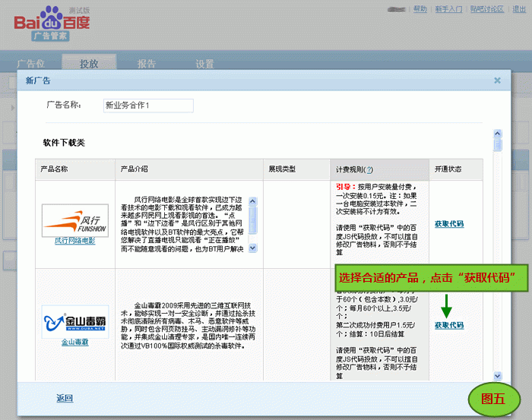Click the 金山毒霸 product logo image
The height and width of the screenshot is (420, 532).
(75, 322)
